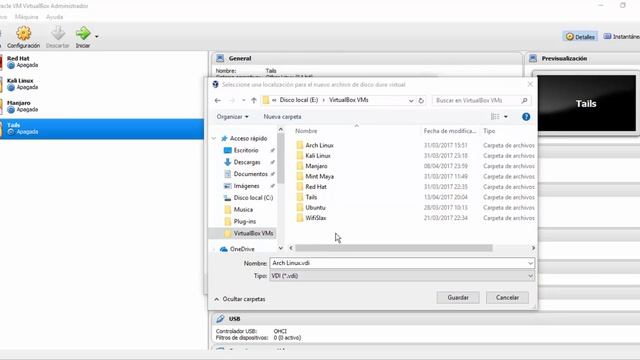
Task: Open Configuración gear in VirtualBox toolbar
Action: [x=23, y=37]
